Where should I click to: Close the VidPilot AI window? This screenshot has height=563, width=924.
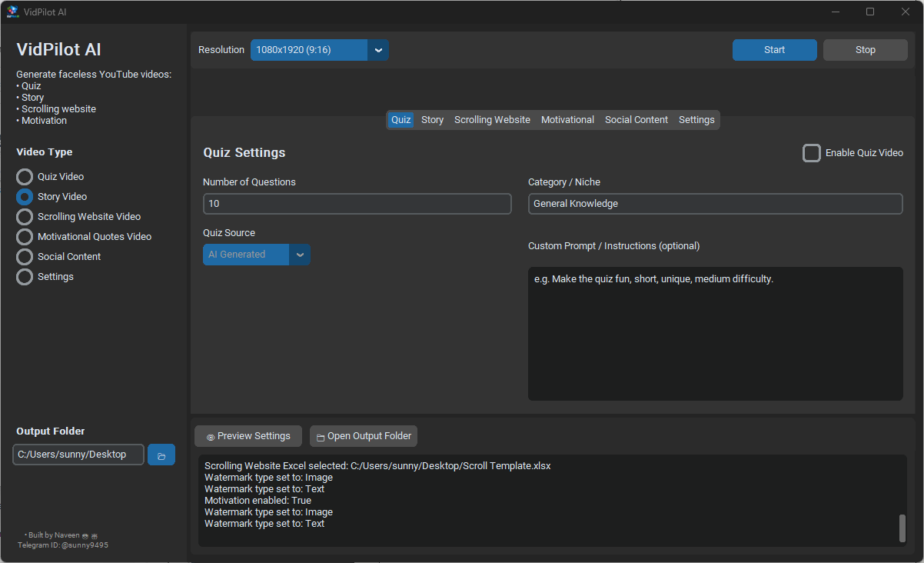click(906, 12)
